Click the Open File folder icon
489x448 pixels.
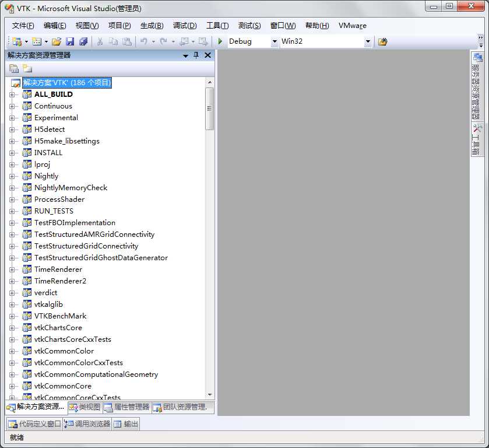[x=57, y=41]
